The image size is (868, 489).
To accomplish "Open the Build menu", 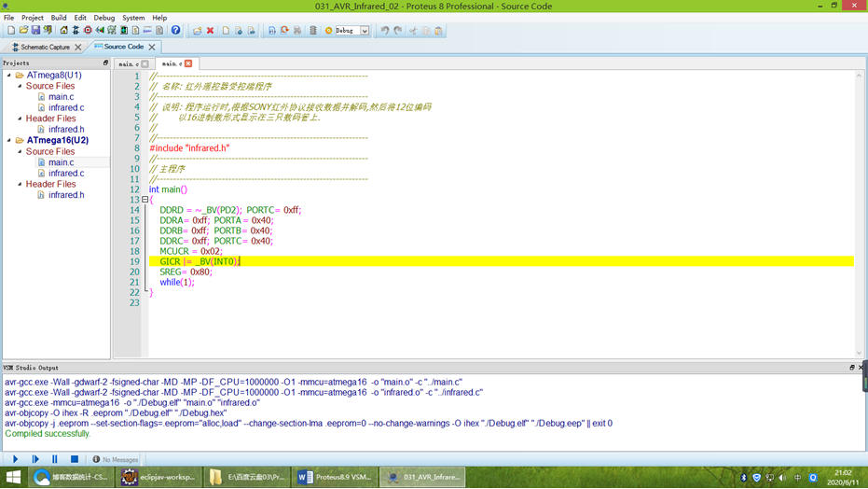I will (x=58, y=18).
